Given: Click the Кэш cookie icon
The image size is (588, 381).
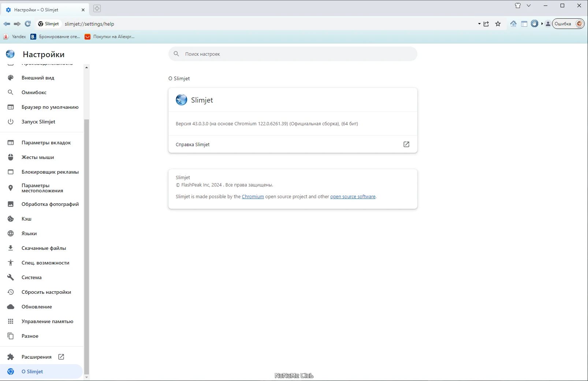Looking at the screenshot, I should click(11, 219).
